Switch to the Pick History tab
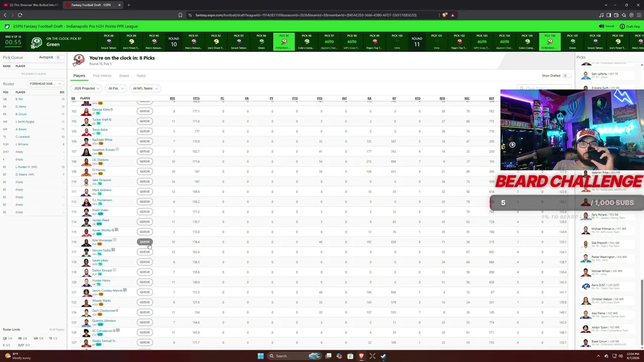Viewport: 644px width, 362px height. coord(102,76)
